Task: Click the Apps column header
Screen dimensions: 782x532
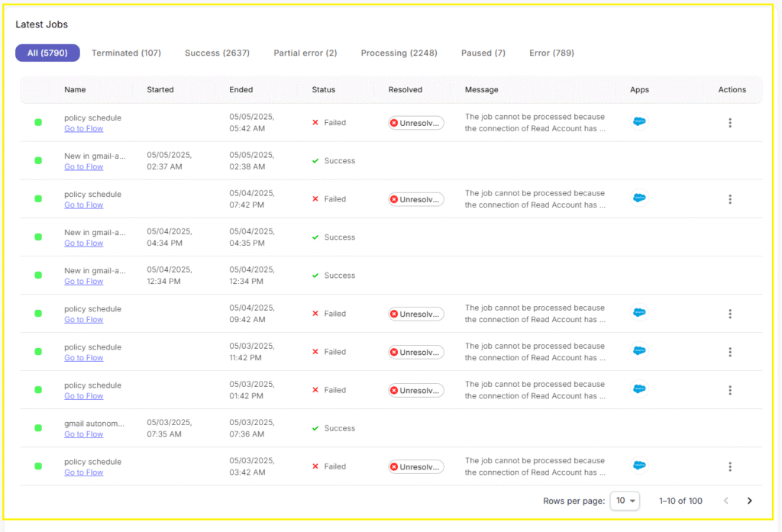Action: pyautogui.click(x=639, y=90)
